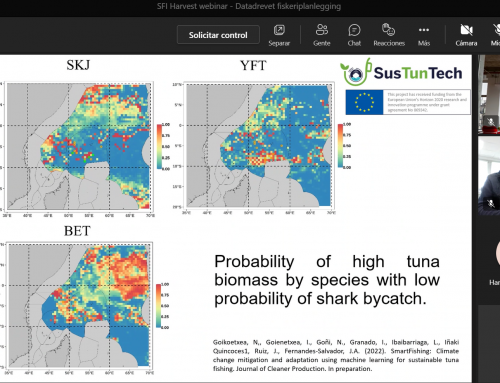Open the Más options menu
Viewport: 500px width, 383px height.
click(424, 35)
